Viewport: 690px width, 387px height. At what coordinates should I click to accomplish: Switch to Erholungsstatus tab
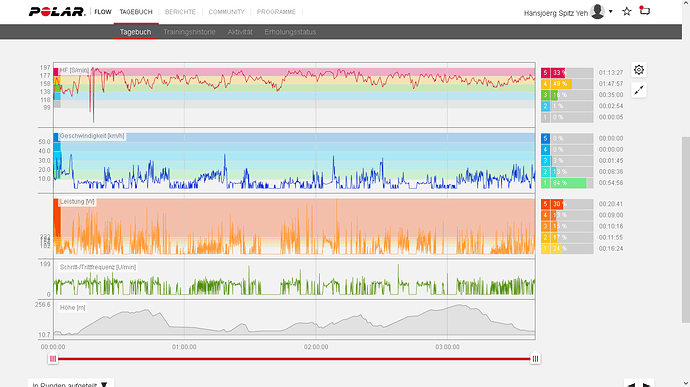point(290,32)
